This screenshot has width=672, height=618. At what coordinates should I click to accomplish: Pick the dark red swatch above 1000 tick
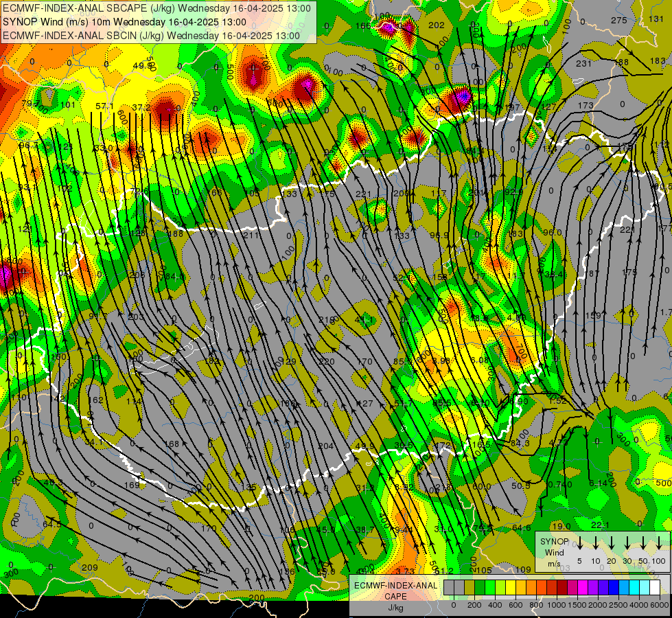562,588
